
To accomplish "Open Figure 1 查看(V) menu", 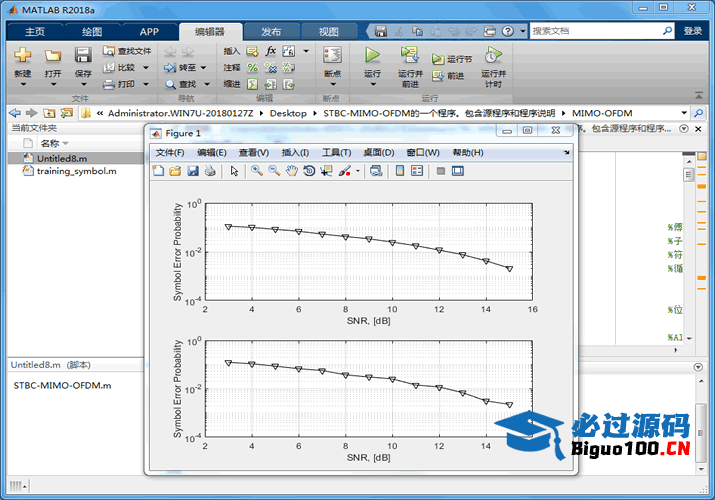I will coord(254,153).
